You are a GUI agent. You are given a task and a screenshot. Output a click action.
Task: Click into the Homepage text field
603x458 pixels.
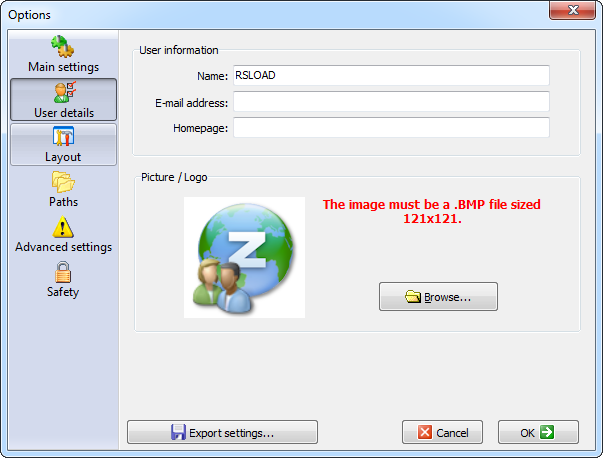[x=391, y=128]
